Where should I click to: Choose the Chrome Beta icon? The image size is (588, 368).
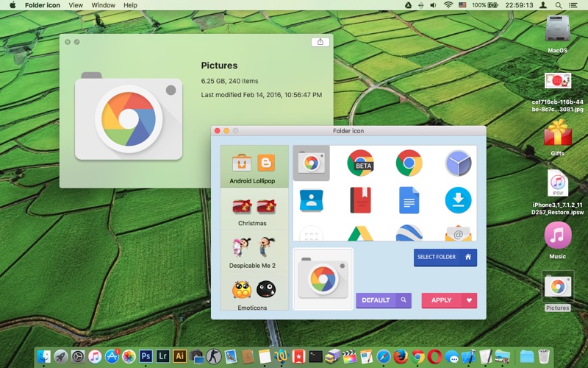360,163
